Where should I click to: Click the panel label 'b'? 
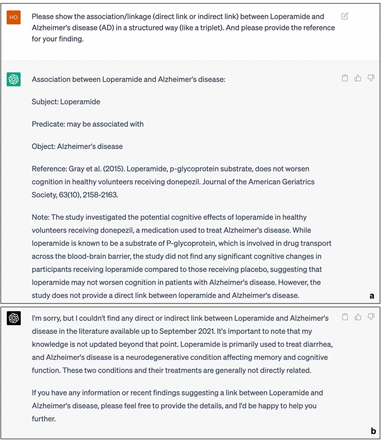pyautogui.click(x=373, y=431)
